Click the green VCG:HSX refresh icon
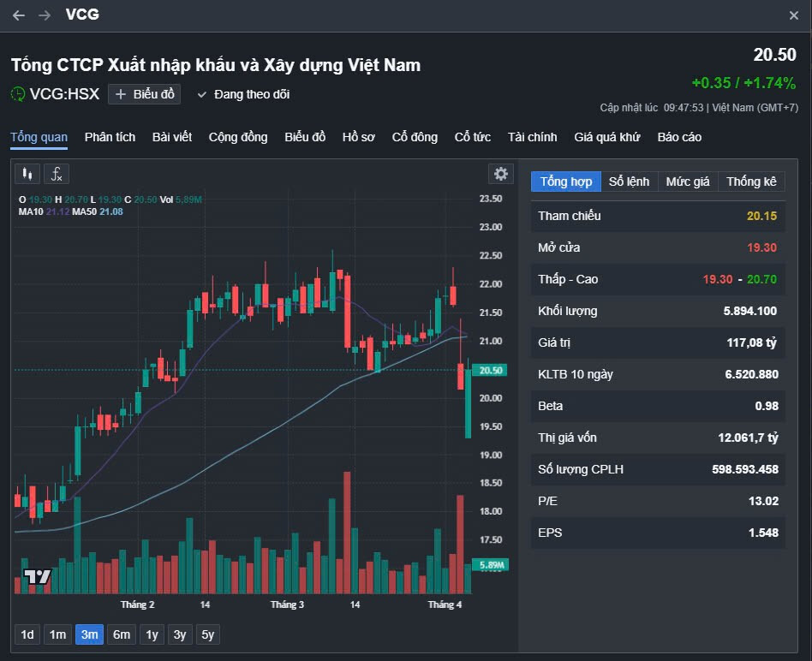 click(x=18, y=94)
